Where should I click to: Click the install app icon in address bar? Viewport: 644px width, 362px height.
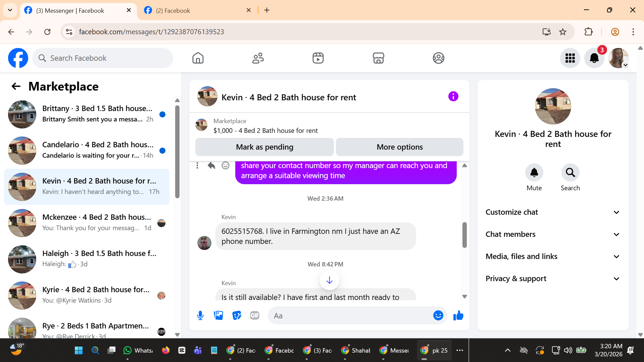[x=546, y=32]
